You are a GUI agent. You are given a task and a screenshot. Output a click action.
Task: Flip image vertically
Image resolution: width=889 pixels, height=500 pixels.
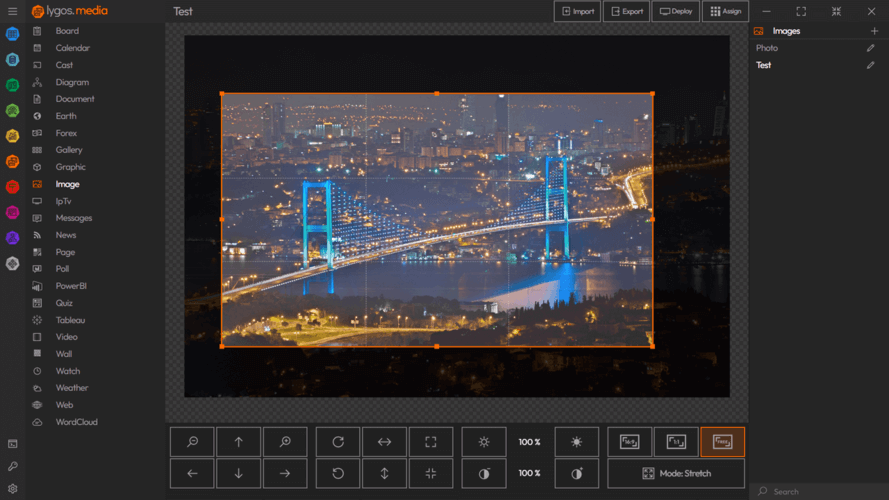[384, 473]
